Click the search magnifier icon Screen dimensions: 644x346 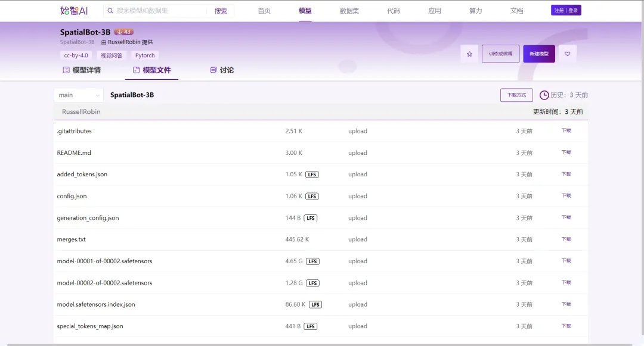coord(110,11)
